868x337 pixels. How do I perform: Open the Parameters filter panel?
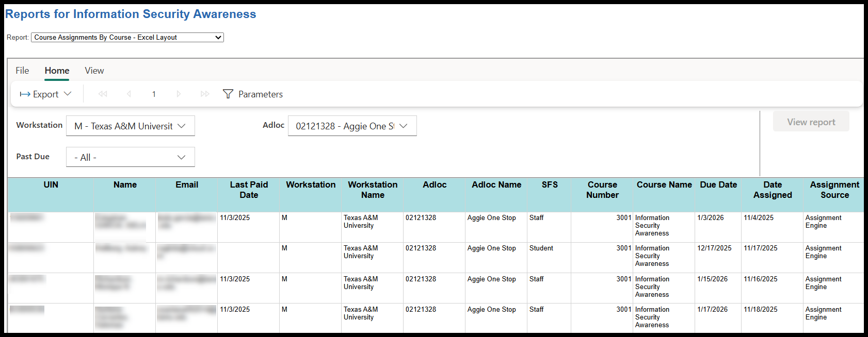pos(253,94)
